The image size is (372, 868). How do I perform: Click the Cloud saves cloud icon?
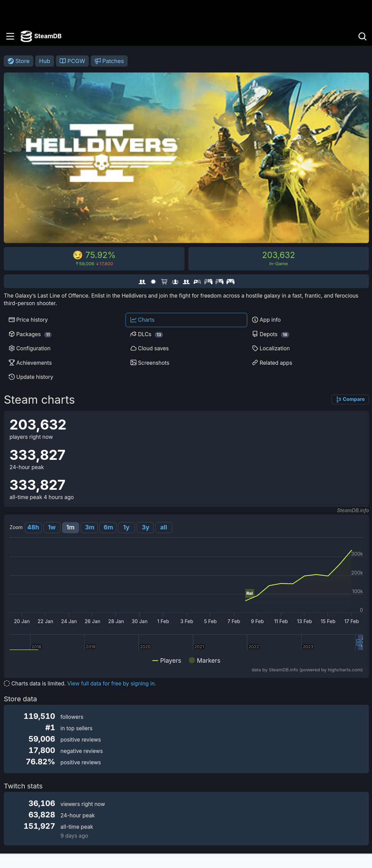[x=133, y=348]
